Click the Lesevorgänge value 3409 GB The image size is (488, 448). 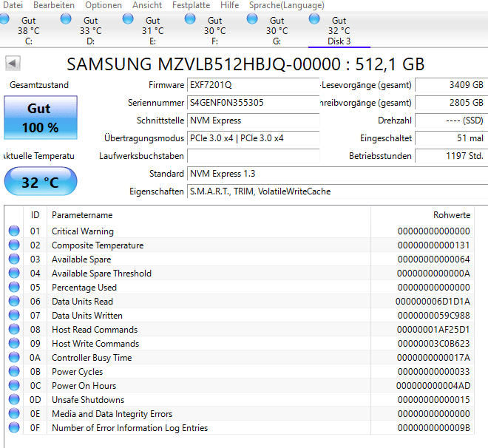[451, 85]
